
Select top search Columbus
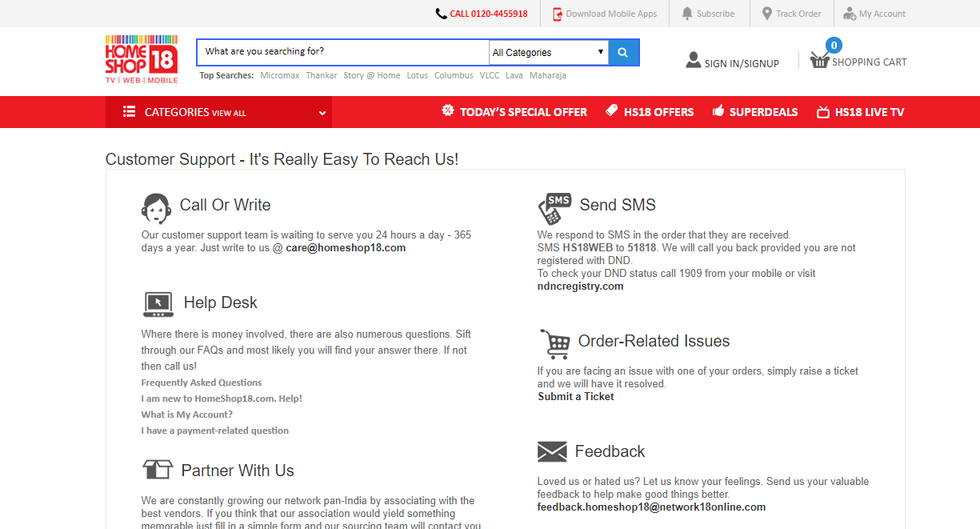click(454, 75)
